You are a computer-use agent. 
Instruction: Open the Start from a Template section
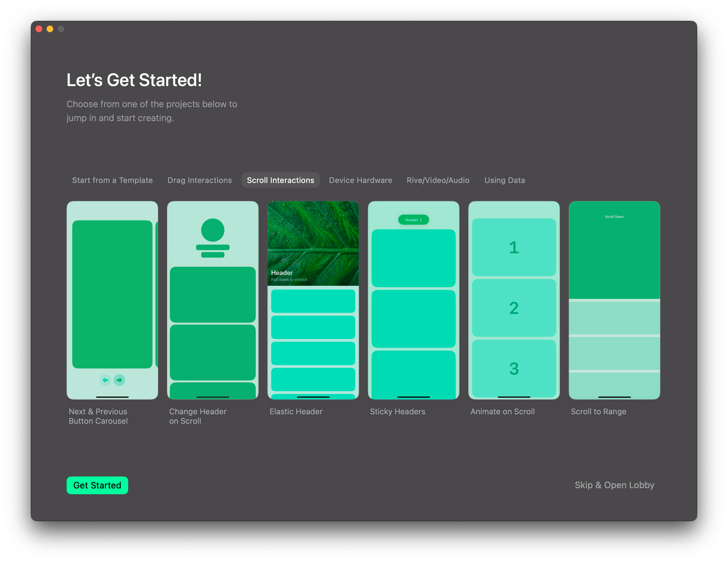(112, 180)
